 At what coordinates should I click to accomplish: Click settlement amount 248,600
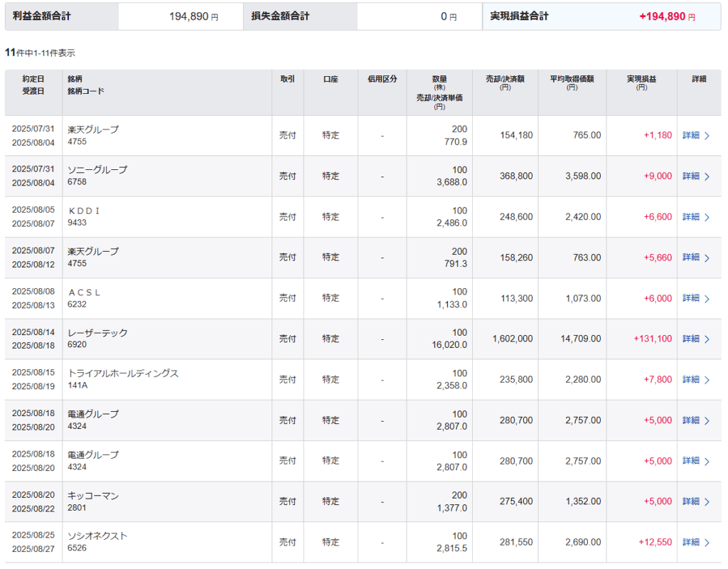pos(516,217)
